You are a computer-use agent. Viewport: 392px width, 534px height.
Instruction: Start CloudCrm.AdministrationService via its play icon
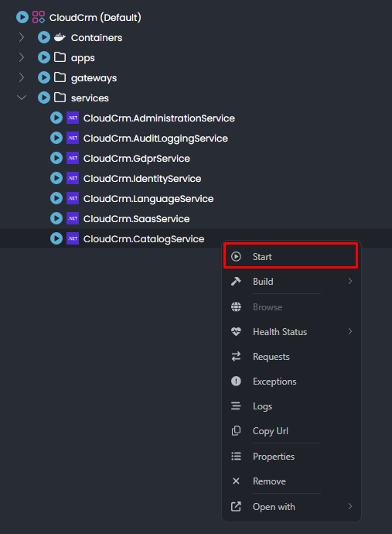[56, 118]
